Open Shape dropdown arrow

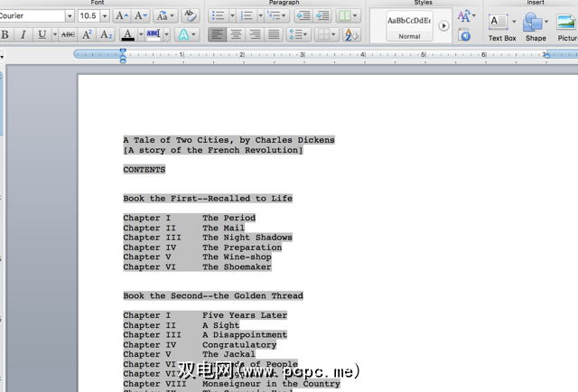(x=546, y=22)
